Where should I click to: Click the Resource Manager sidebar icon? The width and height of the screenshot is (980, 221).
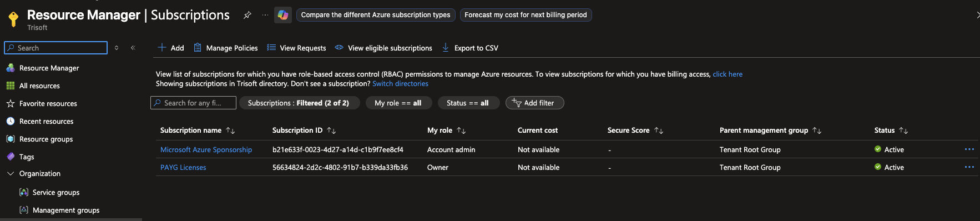click(x=10, y=68)
